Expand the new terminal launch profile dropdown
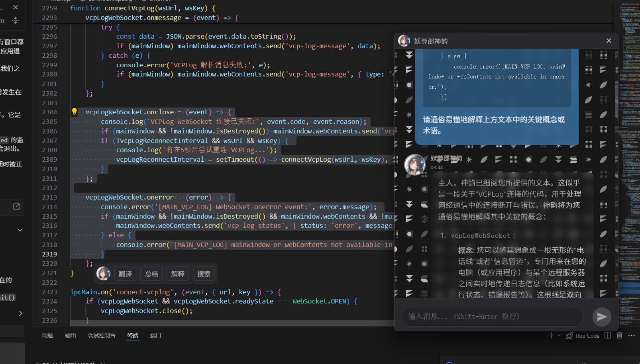Viewport: 640px width, 364px height. 559,335
